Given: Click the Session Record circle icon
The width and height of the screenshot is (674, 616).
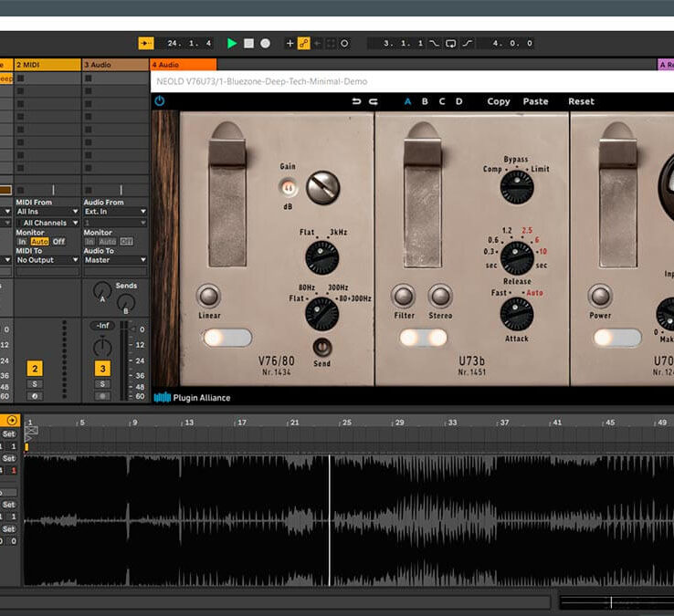Looking at the screenshot, I should pos(344,44).
